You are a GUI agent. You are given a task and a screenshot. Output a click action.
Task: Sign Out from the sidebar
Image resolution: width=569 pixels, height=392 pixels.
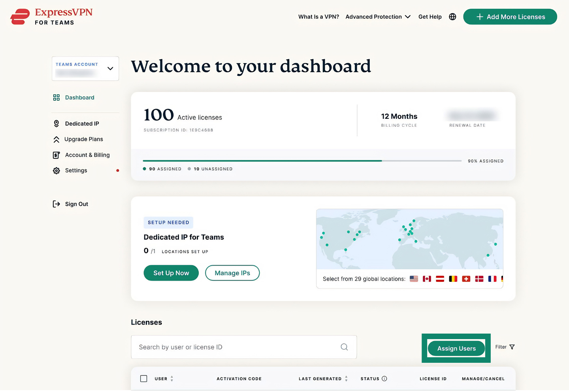(x=76, y=204)
